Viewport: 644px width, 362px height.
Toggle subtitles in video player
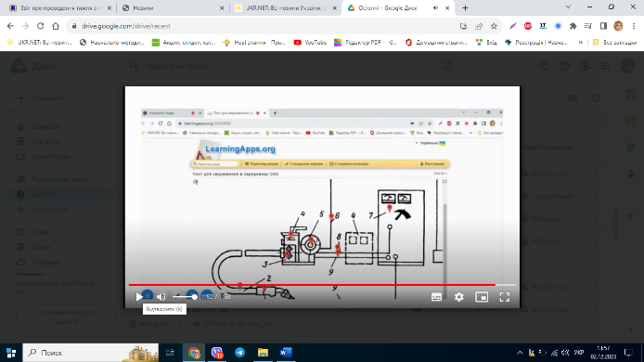[436, 297]
